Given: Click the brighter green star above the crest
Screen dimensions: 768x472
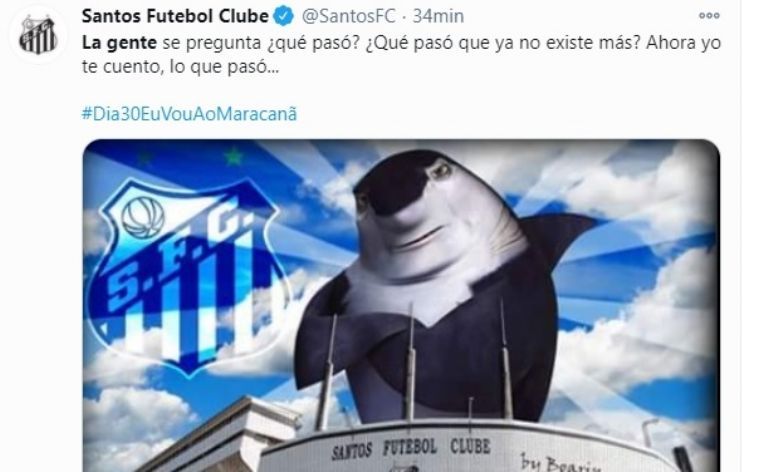Looking at the screenshot, I should pyautogui.click(x=234, y=157).
